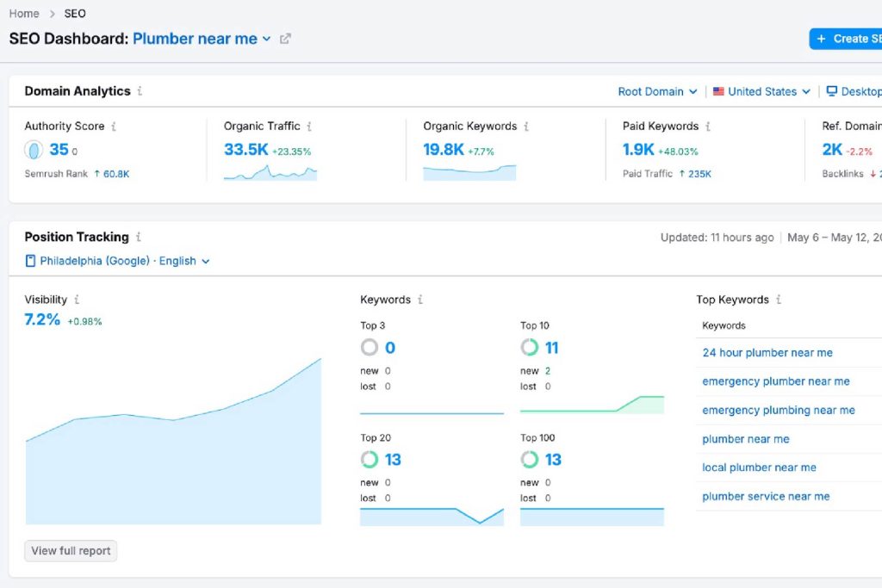Go to Home in the breadcrumb
The image size is (882, 588).
coord(24,14)
